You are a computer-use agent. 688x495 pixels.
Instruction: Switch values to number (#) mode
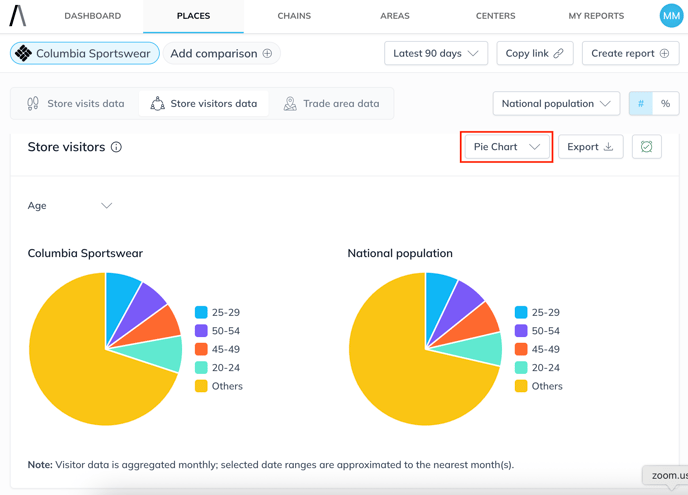640,103
